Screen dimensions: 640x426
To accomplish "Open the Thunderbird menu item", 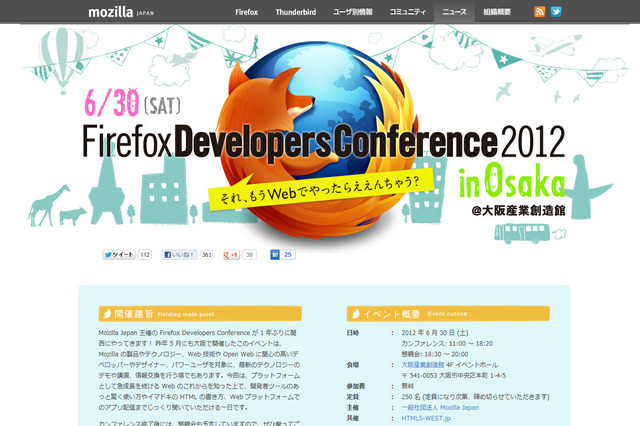I will (296, 12).
